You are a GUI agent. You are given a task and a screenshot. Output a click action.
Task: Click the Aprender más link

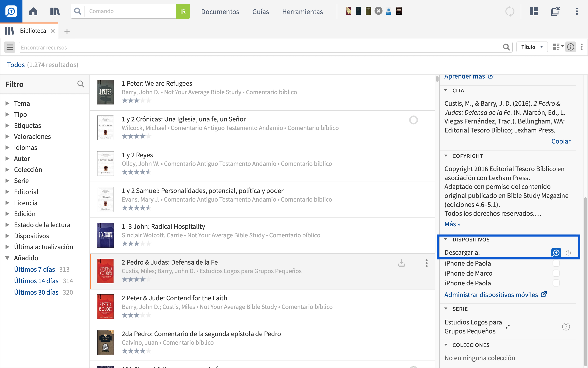point(469,76)
